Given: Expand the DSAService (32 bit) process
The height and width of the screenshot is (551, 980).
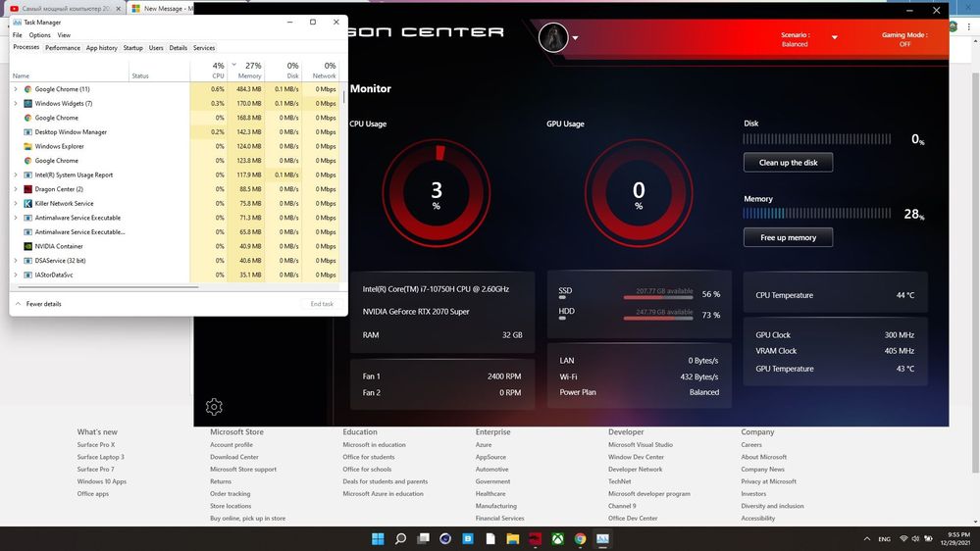Looking at the screenshot, I should (16, 261).
